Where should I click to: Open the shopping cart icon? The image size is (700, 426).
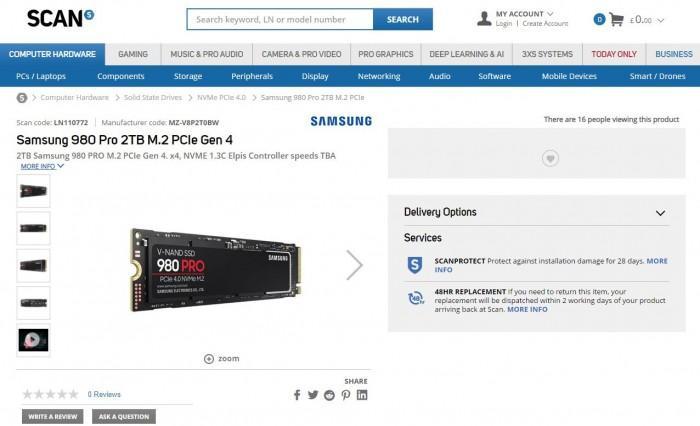click(616, 20)
